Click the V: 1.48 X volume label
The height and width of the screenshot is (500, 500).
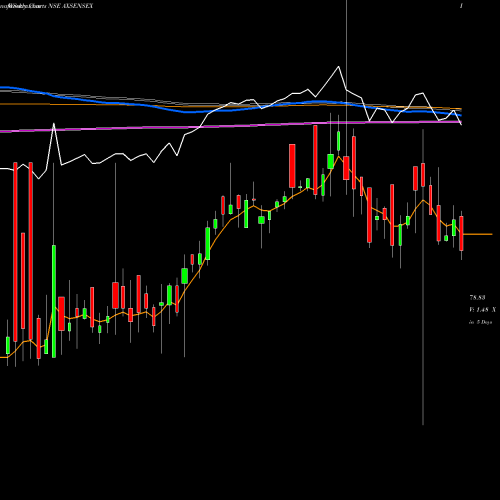pos(482,310)
